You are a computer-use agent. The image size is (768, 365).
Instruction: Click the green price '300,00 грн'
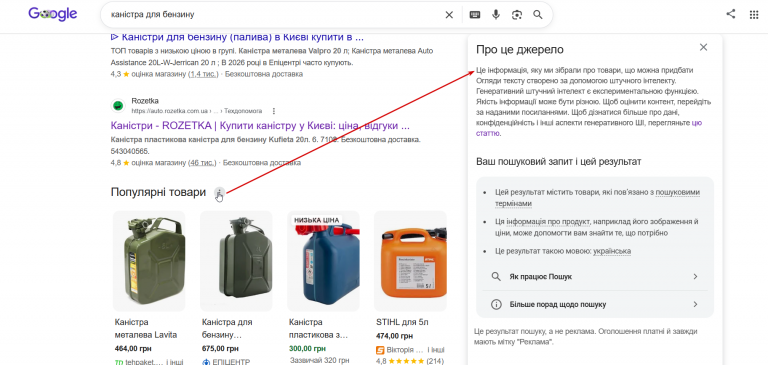click(x=308, y=349)
